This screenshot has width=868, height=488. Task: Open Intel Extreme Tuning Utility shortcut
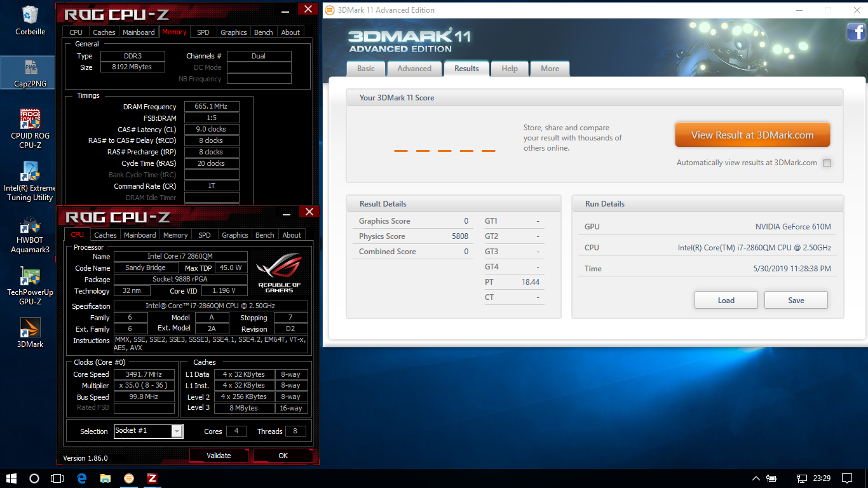pos(30,181)
